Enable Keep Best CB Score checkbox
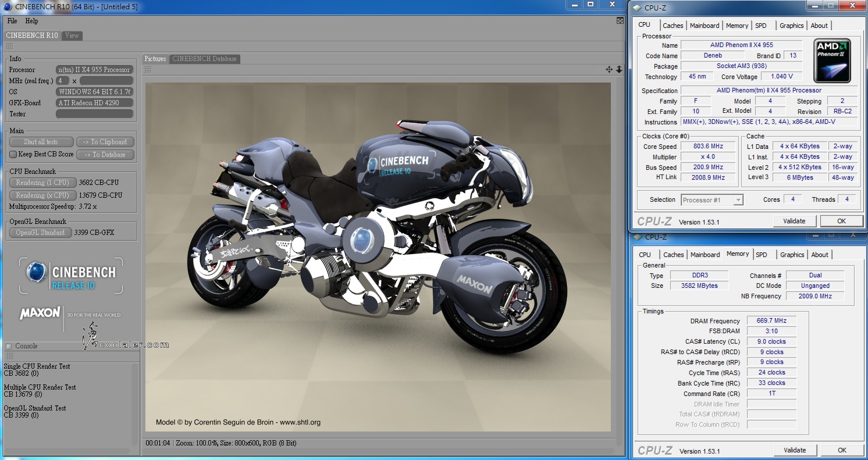 (x=13, y=154)
